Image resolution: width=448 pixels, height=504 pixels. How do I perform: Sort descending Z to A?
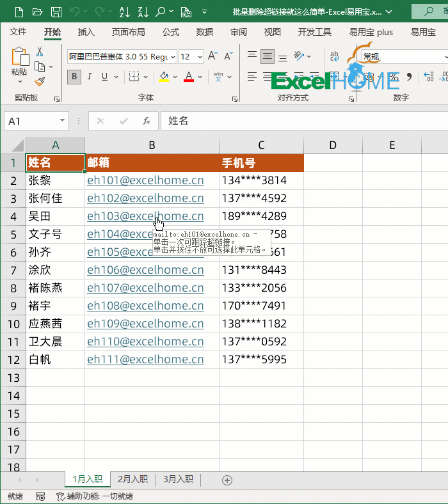click(x=143, y=12)
